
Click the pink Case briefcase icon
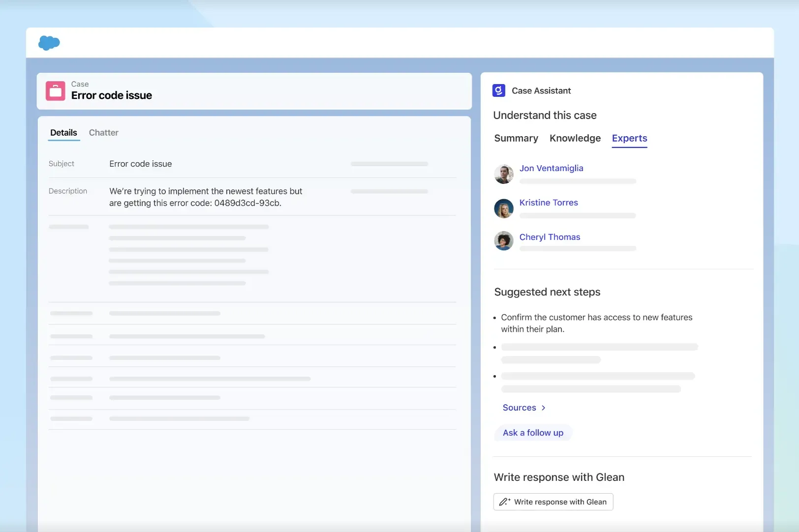click(x=56, y=91)
